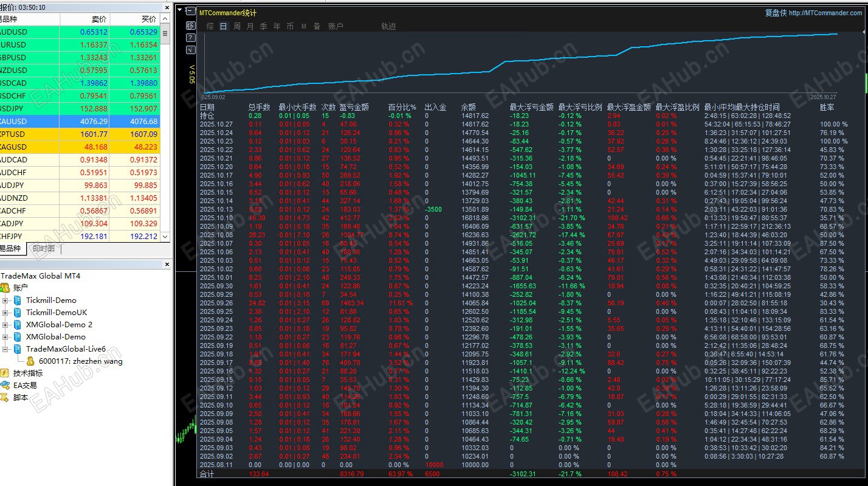Click the √ checkmark icon in sidebar
Viewport: 868px width, 486px height.
(191, 50)
